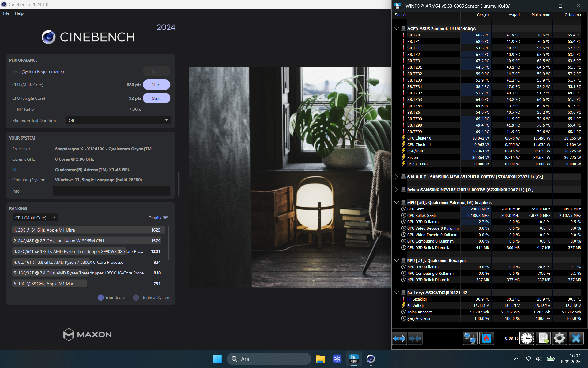Open the Cinebench Help menu
The height and width of the screenshot is (368, 588).
coord(19,13)
